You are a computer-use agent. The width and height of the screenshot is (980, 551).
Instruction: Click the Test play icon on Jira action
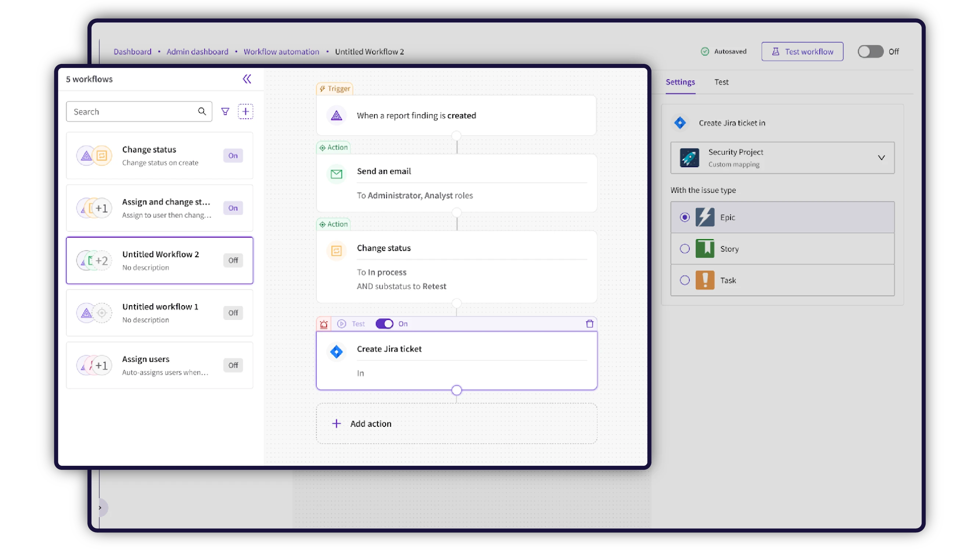(x=342, y=324)
